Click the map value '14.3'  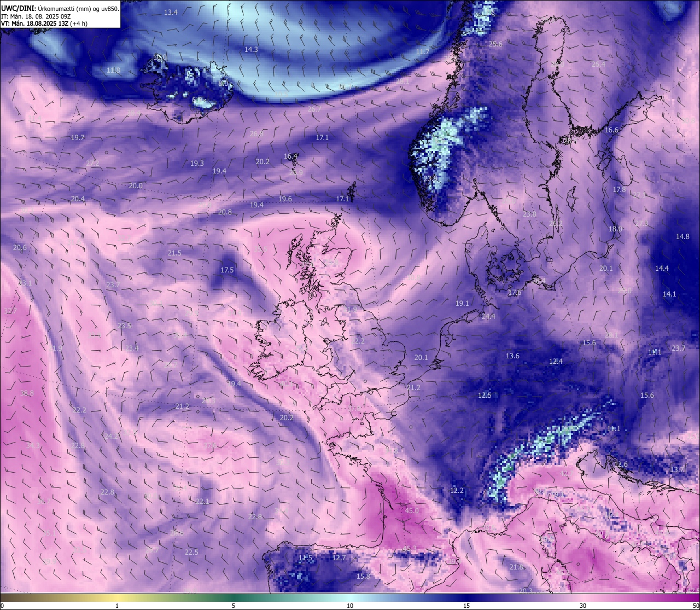(251, 49)
